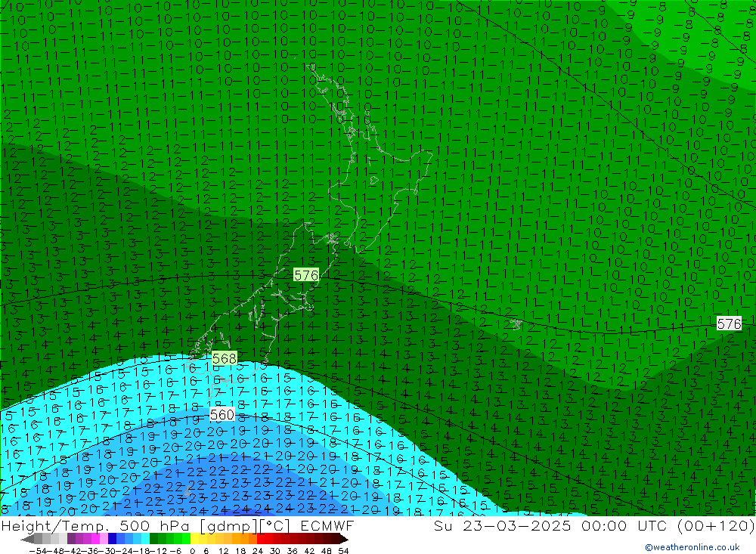756x554 pixels.
Task: Click the Su 23-03-2025 date text
Action: 502,525
